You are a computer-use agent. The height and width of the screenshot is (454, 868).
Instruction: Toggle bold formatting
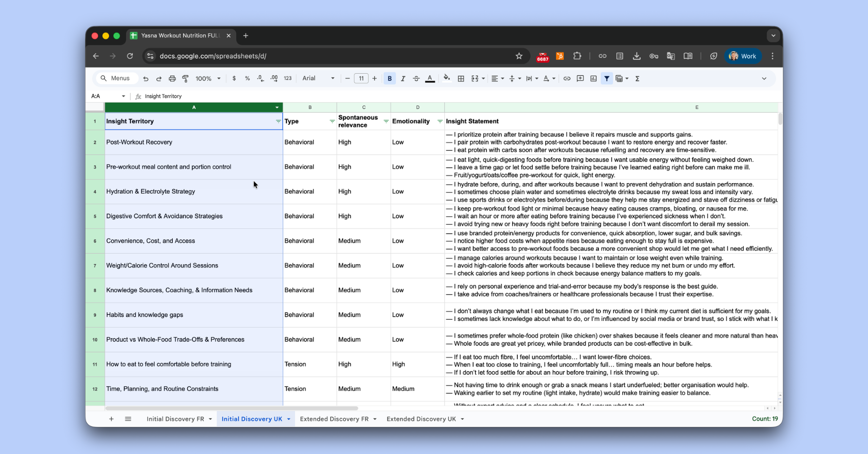(x=390, y=79)
